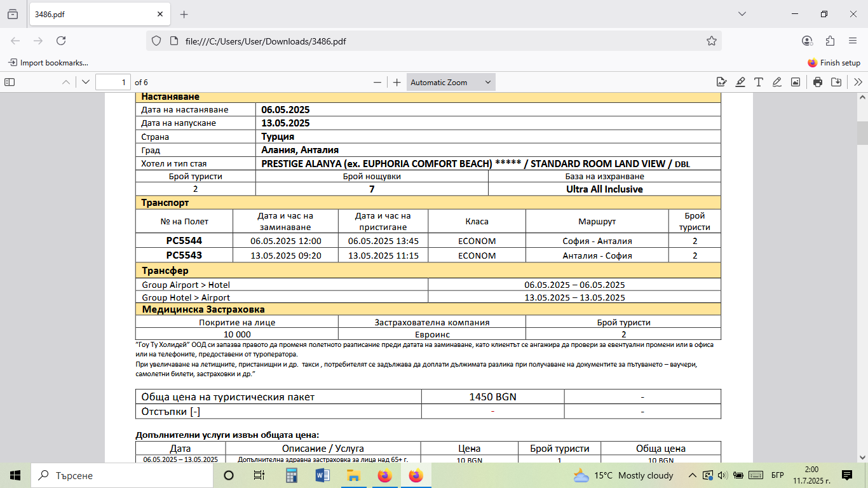Select the highlight tool
The height and width of the screenshot is (488, 868).
coord(740,82)
